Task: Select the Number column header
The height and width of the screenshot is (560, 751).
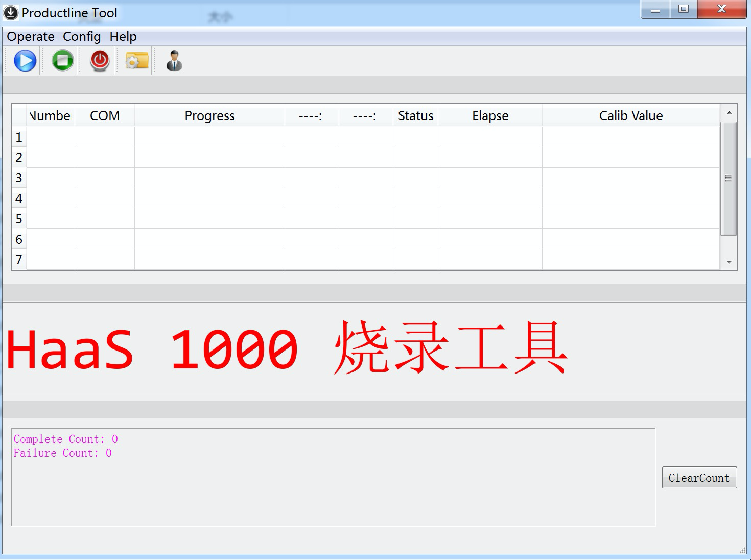Action: [51, 115]
